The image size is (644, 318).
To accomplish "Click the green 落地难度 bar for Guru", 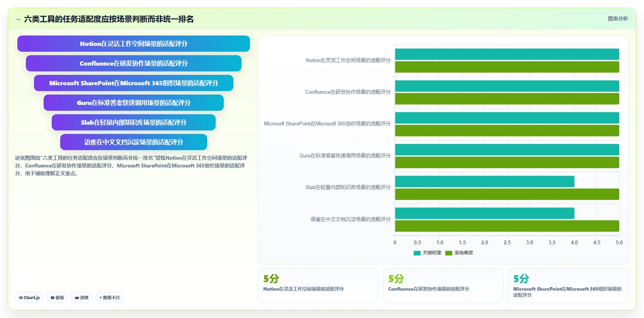I will click(507, 162).
